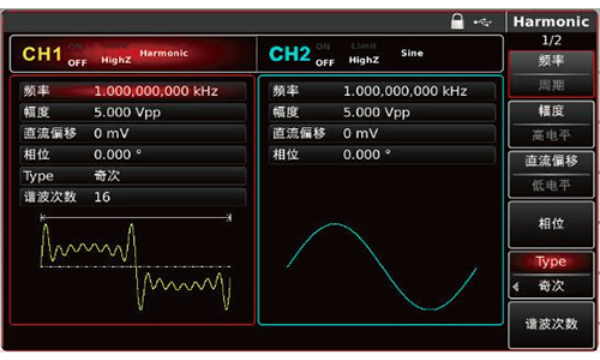Click the 谐波次数 softkey button

click(x=551, y=324)
